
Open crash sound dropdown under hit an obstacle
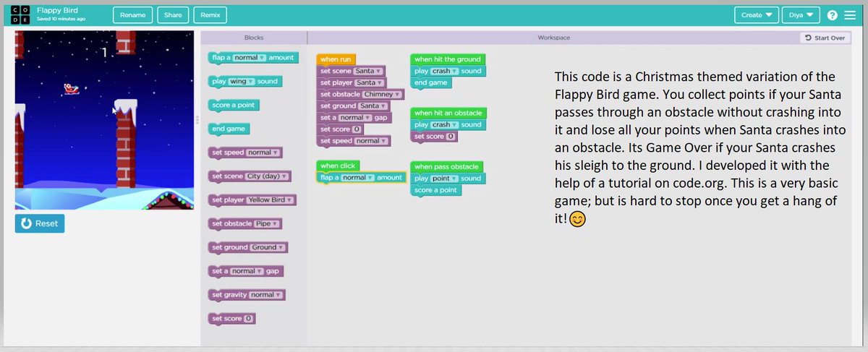[x=445, y=125]
